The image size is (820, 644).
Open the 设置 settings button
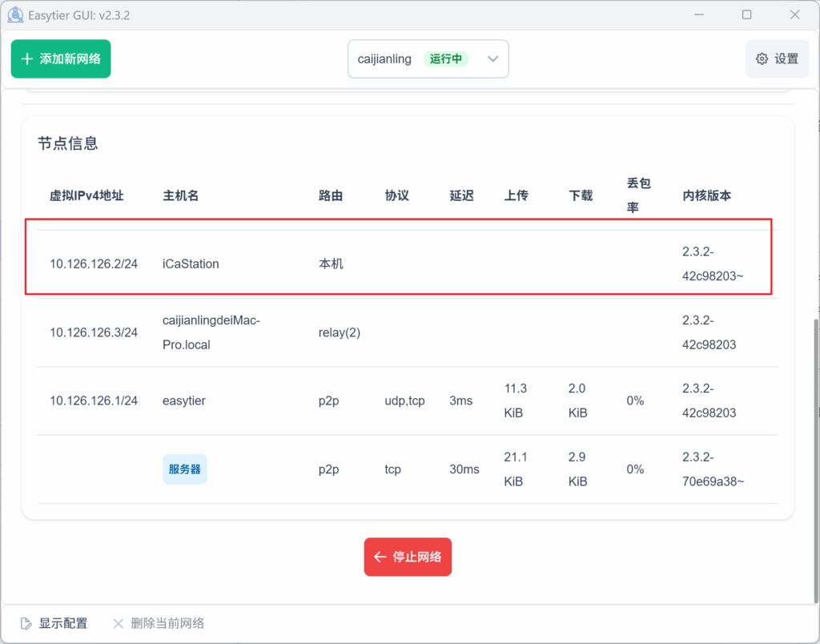[777, 58]
